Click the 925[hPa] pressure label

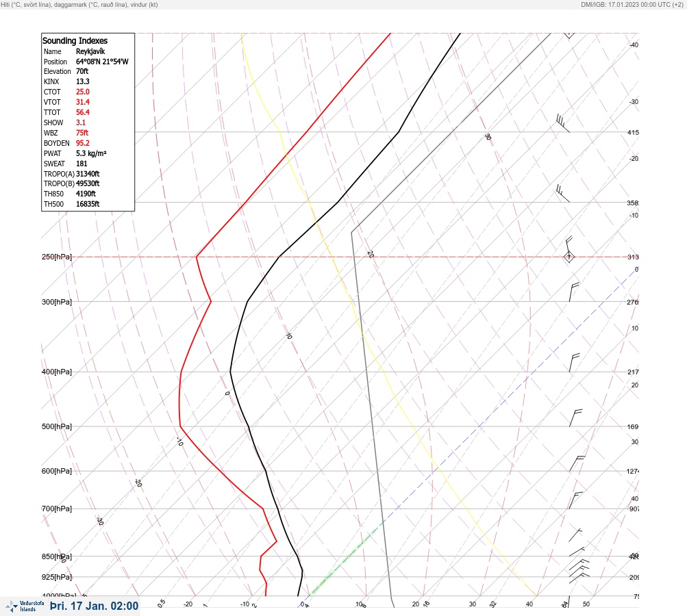tap(57, 577)
